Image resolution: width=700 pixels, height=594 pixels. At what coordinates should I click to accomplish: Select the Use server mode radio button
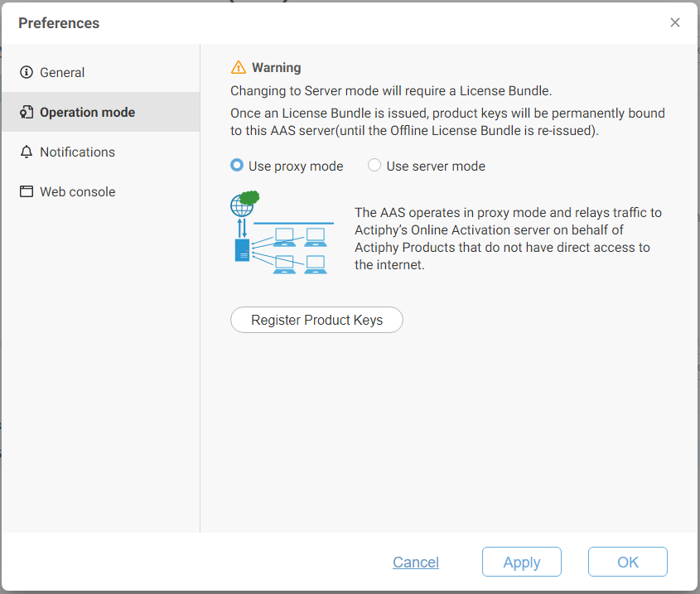tap(374, 165)
